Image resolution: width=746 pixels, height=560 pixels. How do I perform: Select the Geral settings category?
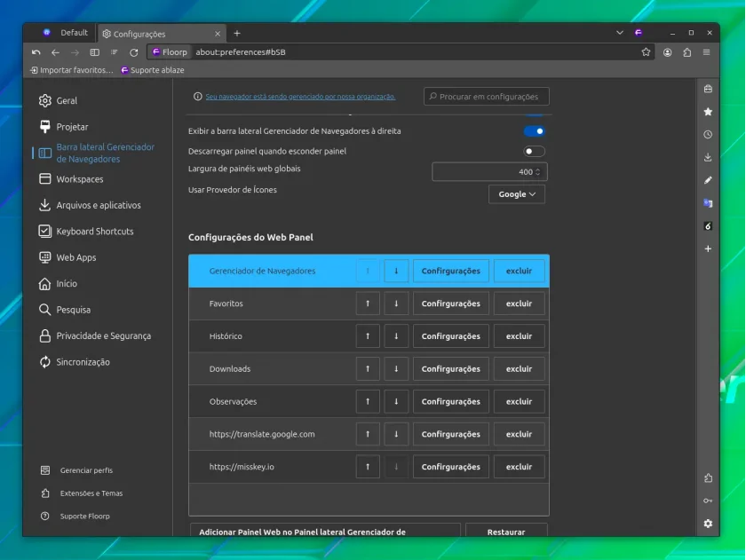(58, 101)
